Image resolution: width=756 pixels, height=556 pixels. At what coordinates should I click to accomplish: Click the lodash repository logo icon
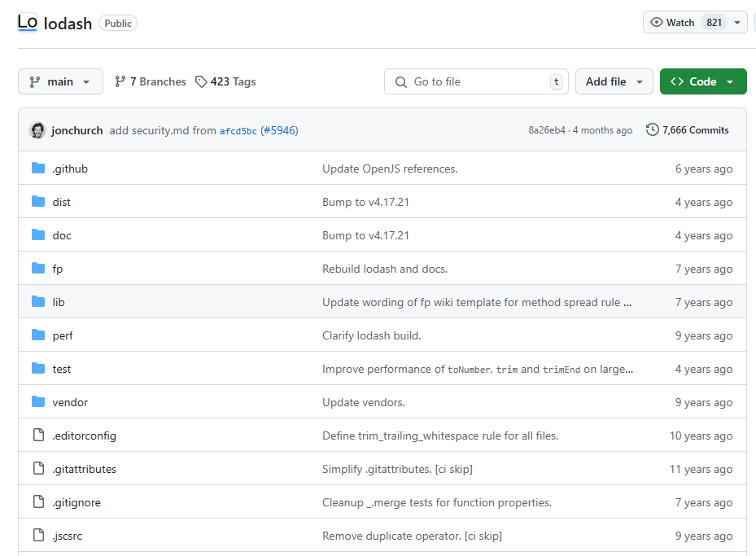[x=28, y=22]
